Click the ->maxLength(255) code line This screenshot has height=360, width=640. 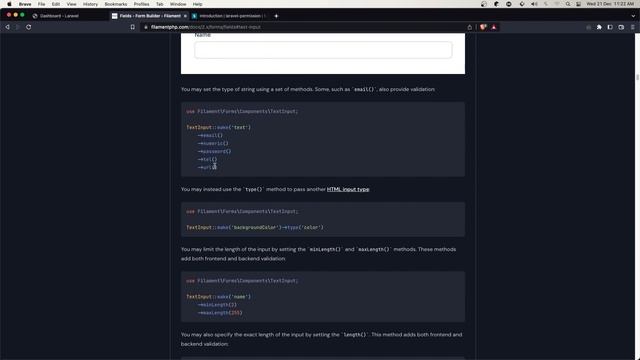point(220,313)
